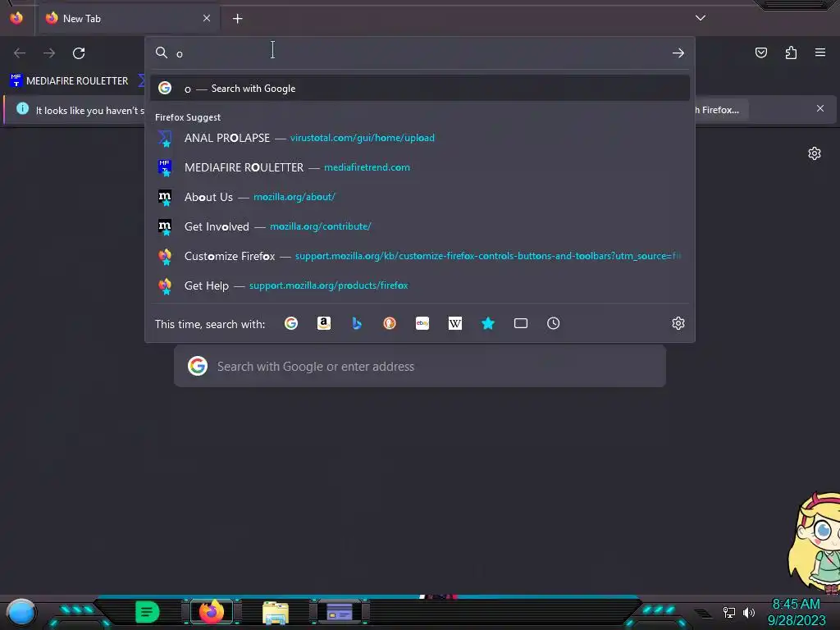
Task: Open the Extensions puzzle icon
Action: [x=791, y=52]
